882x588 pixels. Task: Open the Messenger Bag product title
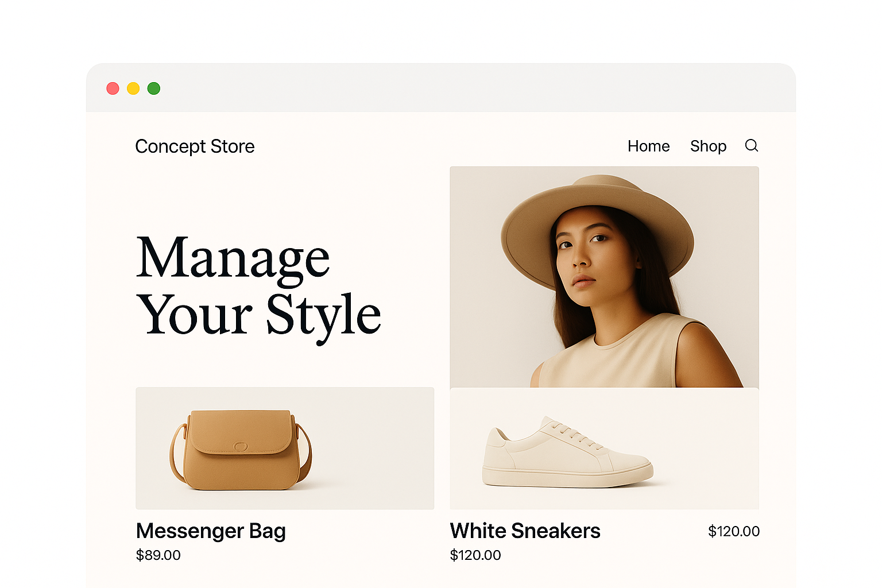(x=211, y=531)
